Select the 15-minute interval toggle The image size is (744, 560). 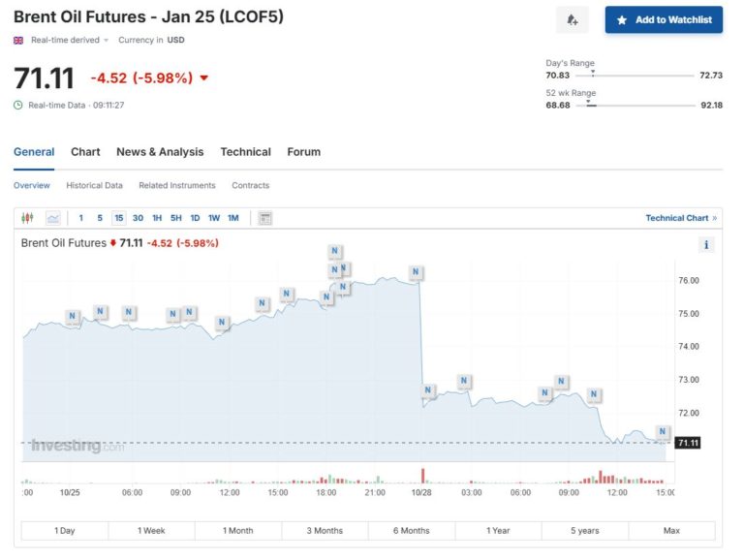coord(118,218)
